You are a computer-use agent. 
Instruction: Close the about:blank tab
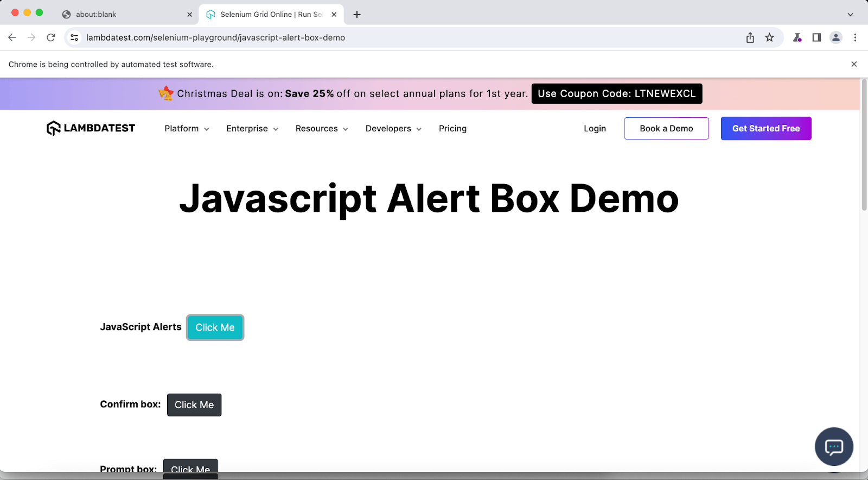coord(189,15)
